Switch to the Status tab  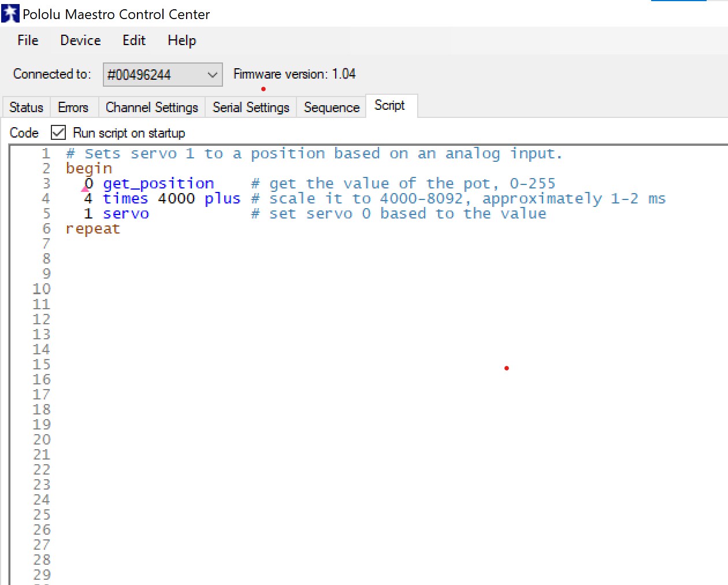26,108
